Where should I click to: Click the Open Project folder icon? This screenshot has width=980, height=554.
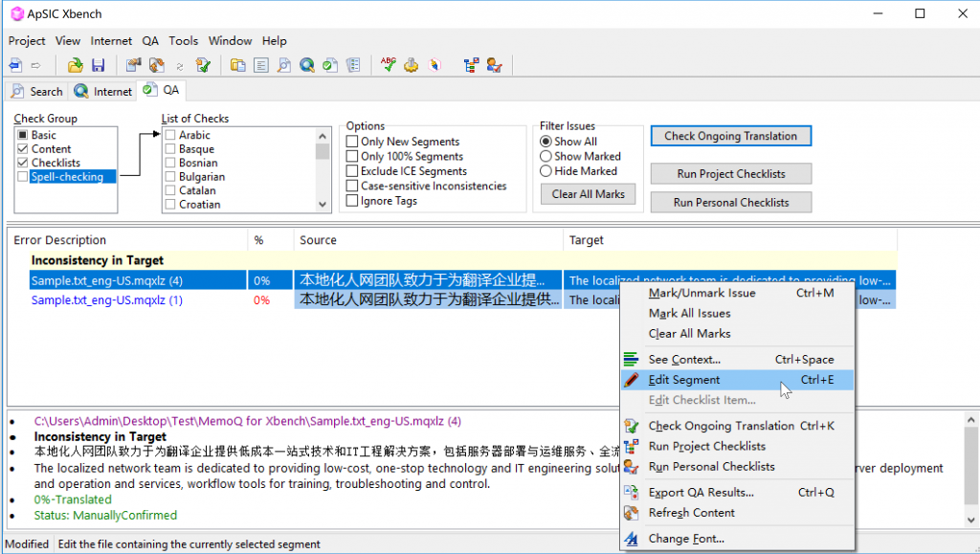(x=76, y=65)
